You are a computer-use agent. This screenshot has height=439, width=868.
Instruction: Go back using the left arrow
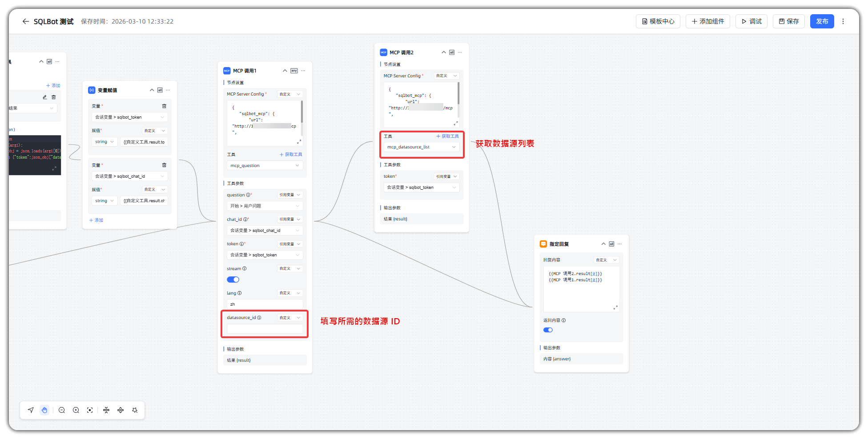click(25, 21)
